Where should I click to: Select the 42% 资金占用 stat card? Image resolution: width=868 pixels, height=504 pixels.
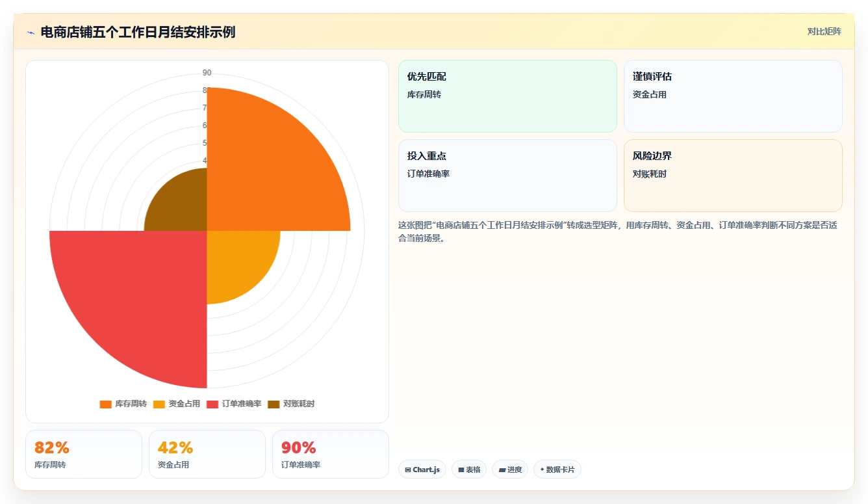(x=207, y=454)
